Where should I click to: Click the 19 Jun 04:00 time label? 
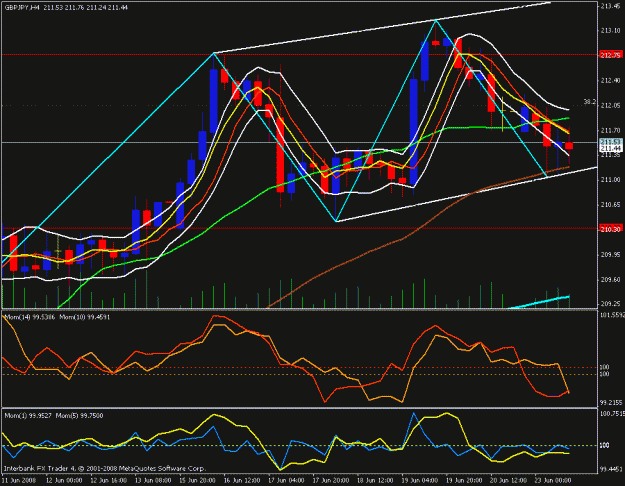click(421, 480)
